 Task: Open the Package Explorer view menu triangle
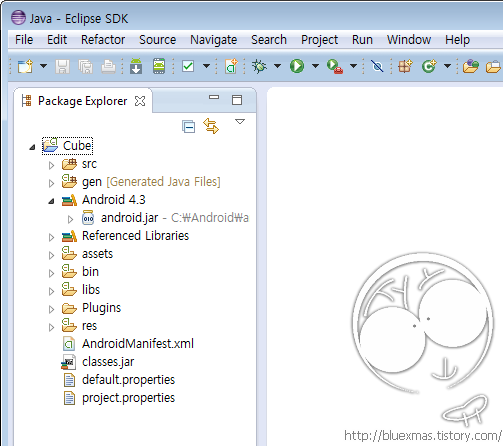click(240, 122)
